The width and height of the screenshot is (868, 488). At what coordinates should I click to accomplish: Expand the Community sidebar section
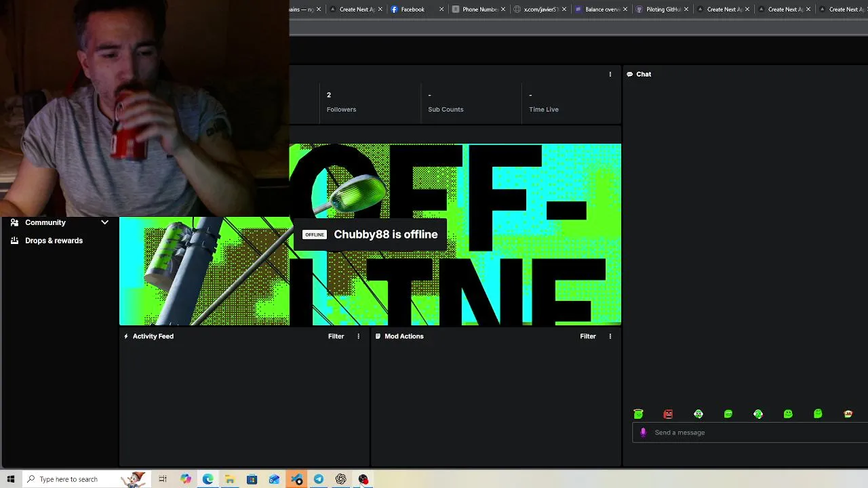click(x=104, y=222)
